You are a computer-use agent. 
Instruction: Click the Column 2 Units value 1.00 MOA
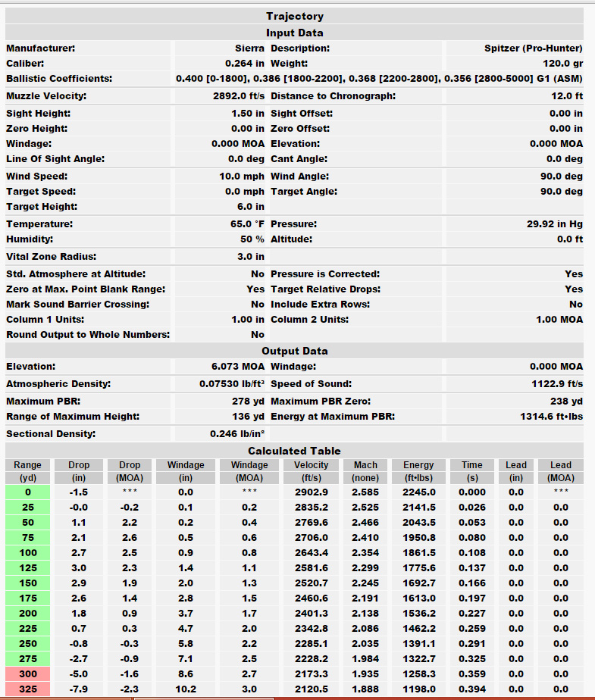click(x=559, y=320)
